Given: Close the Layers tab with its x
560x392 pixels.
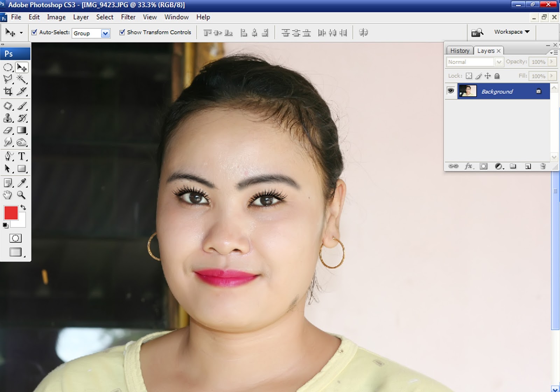Looking at the screenshot, I should (499, 51).
